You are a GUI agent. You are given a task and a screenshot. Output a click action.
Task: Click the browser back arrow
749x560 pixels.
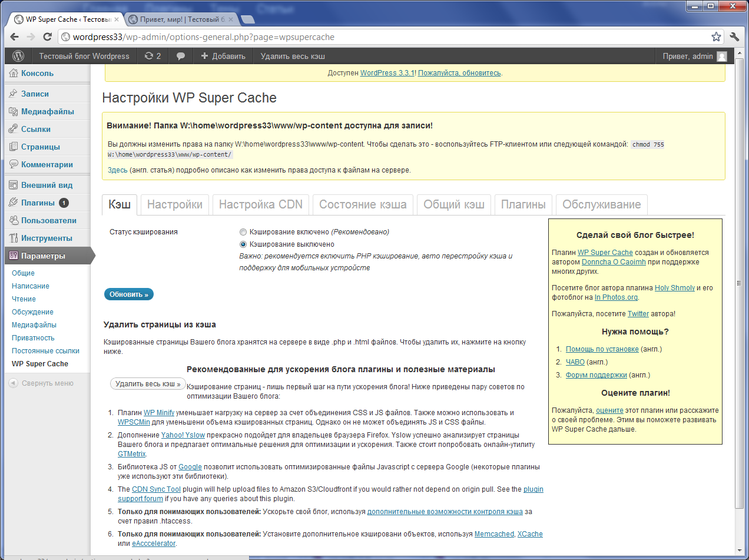point(15,37)
